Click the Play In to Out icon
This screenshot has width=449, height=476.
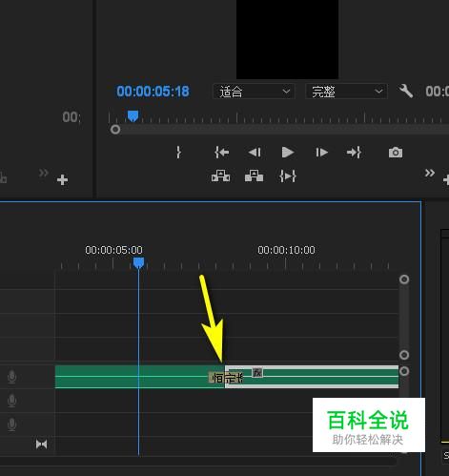click(288, 176)
